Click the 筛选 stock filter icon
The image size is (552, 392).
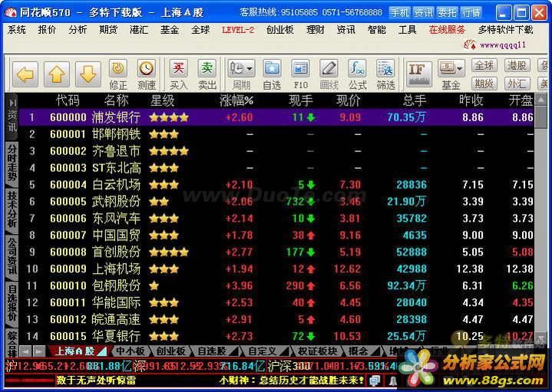[x=386, y=74]
